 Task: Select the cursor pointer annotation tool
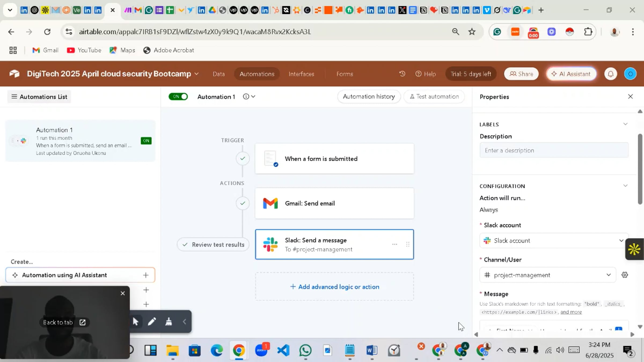[x=136, y=322]
